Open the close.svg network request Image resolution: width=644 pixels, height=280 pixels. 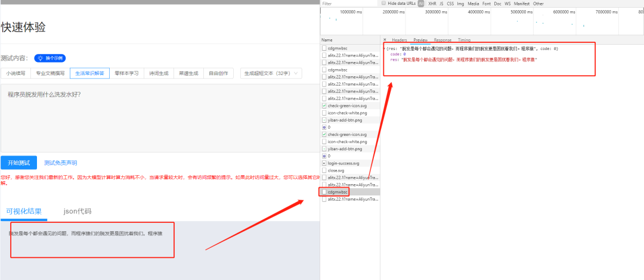[x=336, y=170]
